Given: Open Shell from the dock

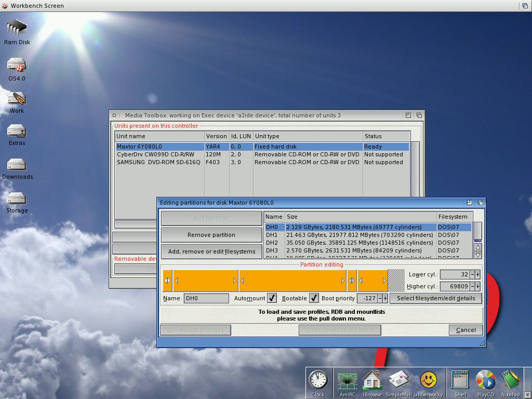Looking at the screenshot, I should tap(460, 383).
